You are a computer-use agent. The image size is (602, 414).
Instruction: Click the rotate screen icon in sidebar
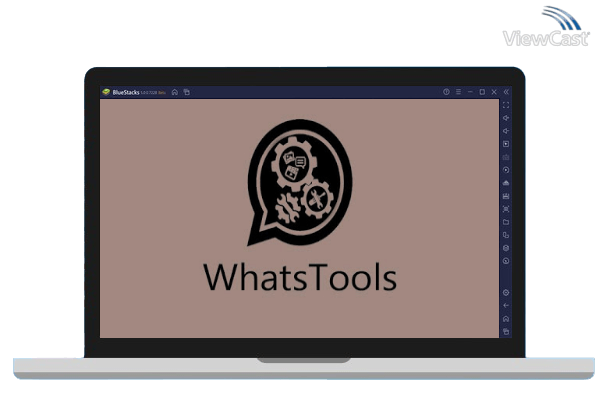(x=506, y=235)
